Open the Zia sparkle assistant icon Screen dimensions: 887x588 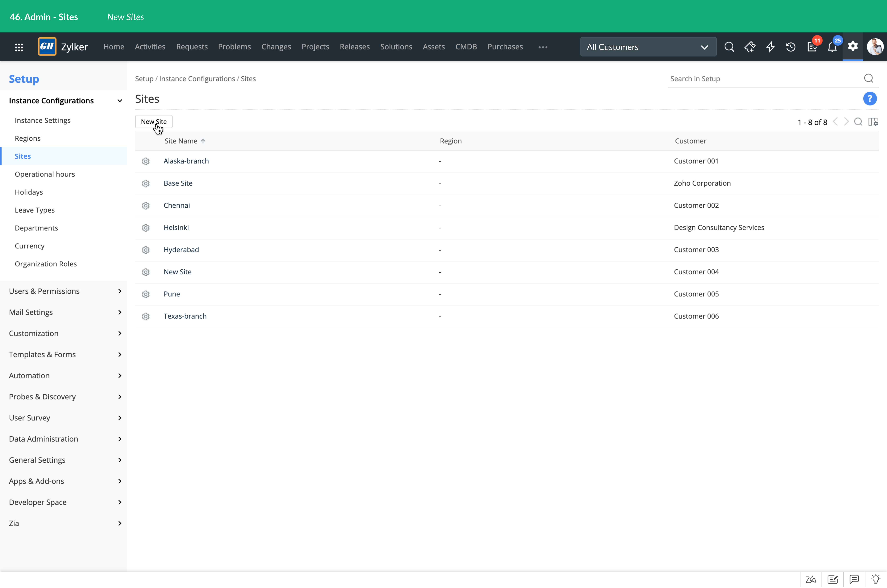click(750, 47)
